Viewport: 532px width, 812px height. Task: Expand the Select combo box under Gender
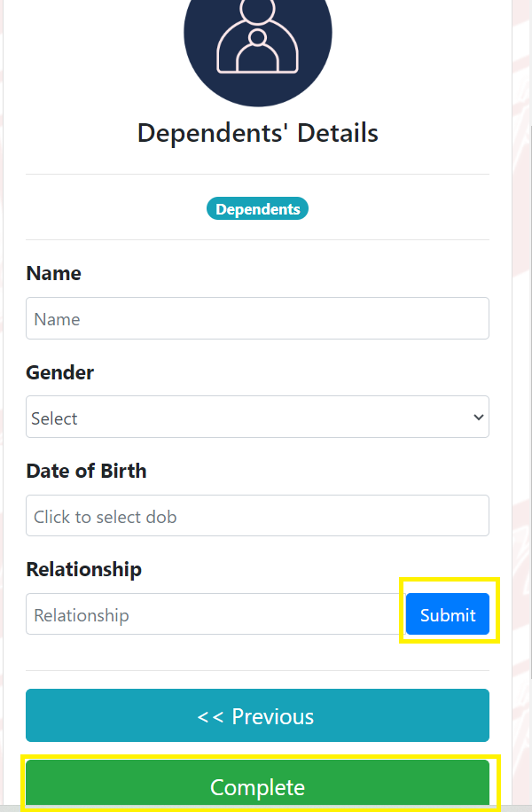pos(257,417)
